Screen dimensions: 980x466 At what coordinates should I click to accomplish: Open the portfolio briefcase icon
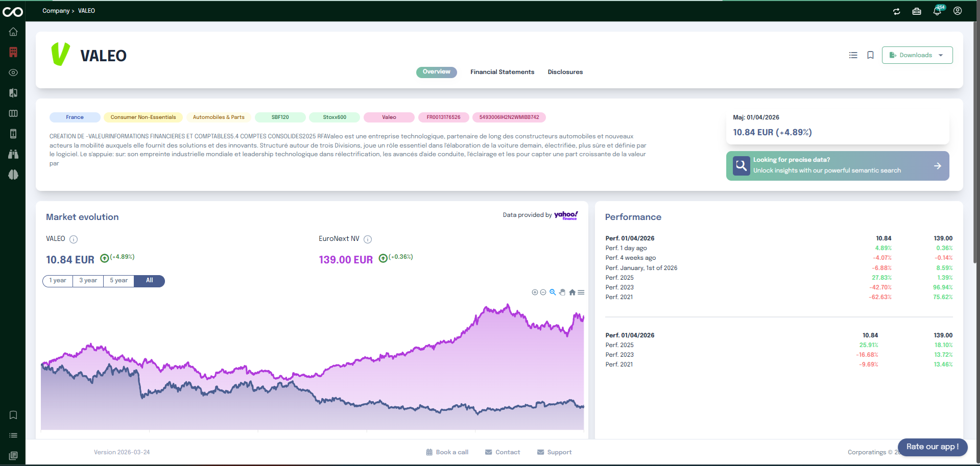pyautogui.click(x=916, y=11)
